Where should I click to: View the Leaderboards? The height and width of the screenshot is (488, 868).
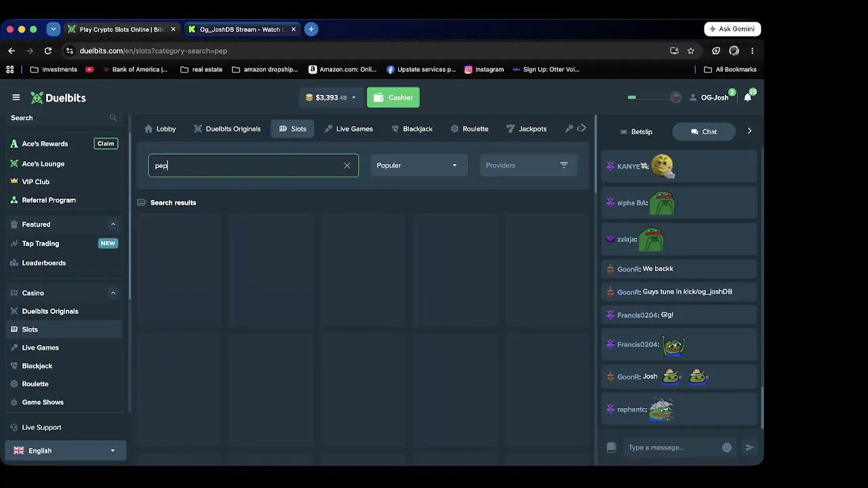(x=43, y=263)
